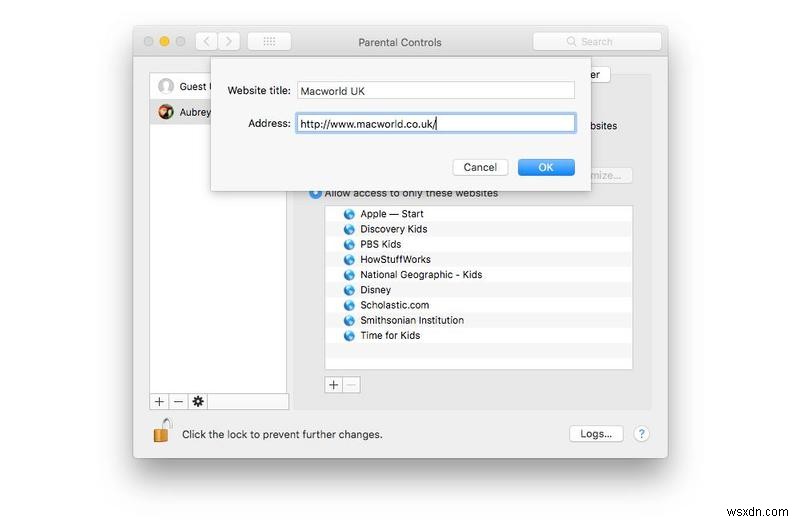The height and width of the screenshot is (522, 800).
Task: Click globe icon beside Disney
Action: 349,290
